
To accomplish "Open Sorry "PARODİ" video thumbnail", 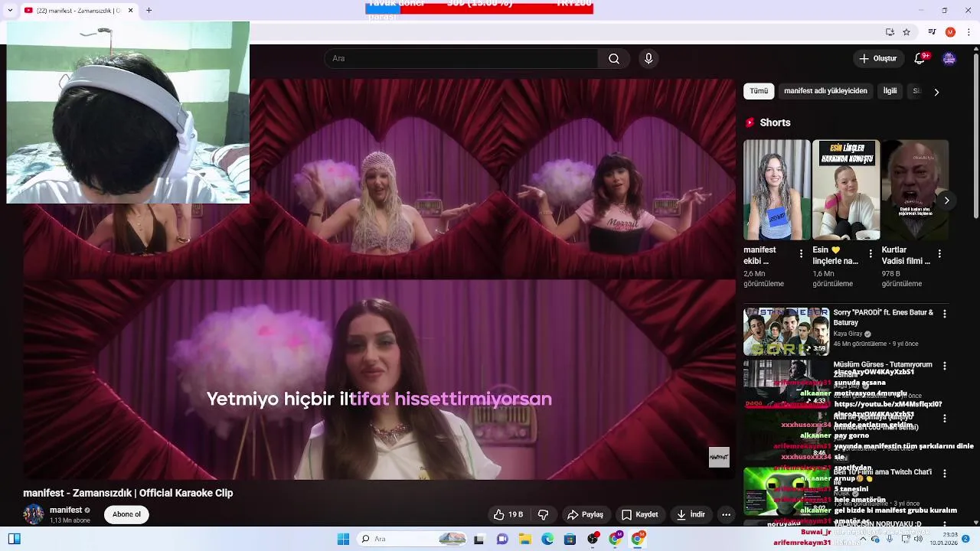I will [786, 331].
